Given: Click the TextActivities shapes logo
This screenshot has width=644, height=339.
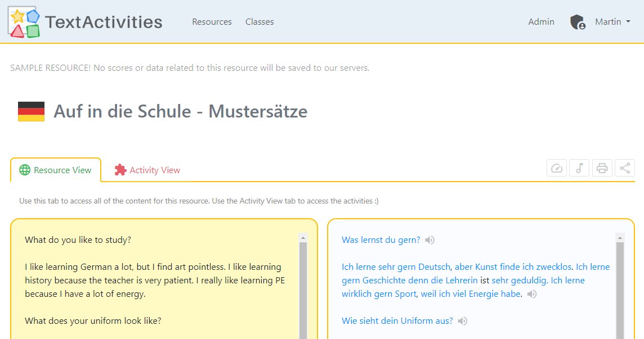Looking at the screenshot, I should pyautogui.click(x=24, y=22).
